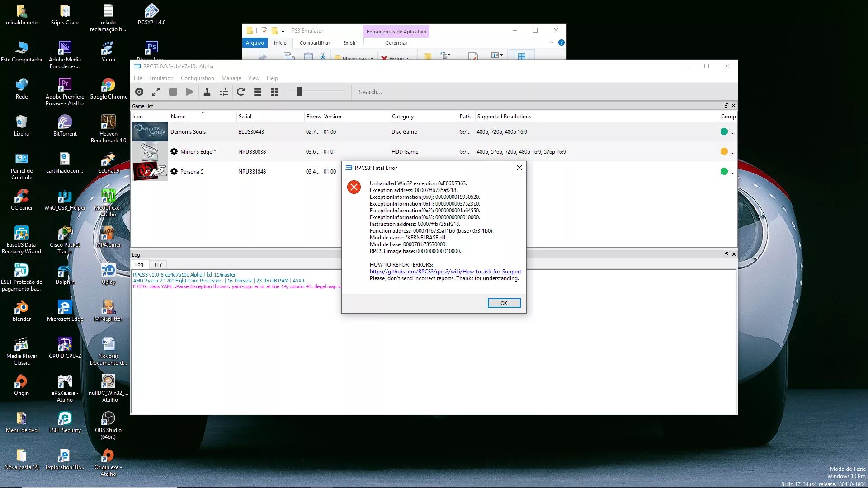Expand the quick access toolbar dropdown in Explorer

pos(283,31)
